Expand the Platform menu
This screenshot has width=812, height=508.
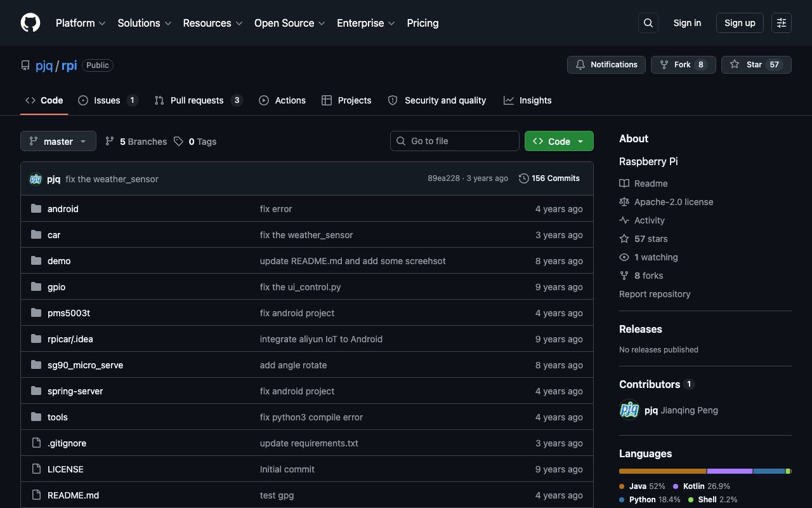[81, 23]
